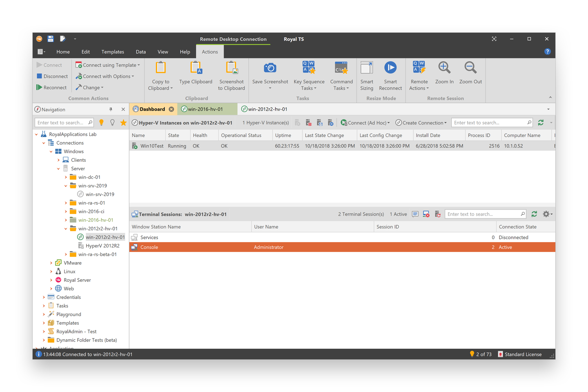The image size is (588, 392).
Task: Send a message to the Console session
Action: pos(415,214)
